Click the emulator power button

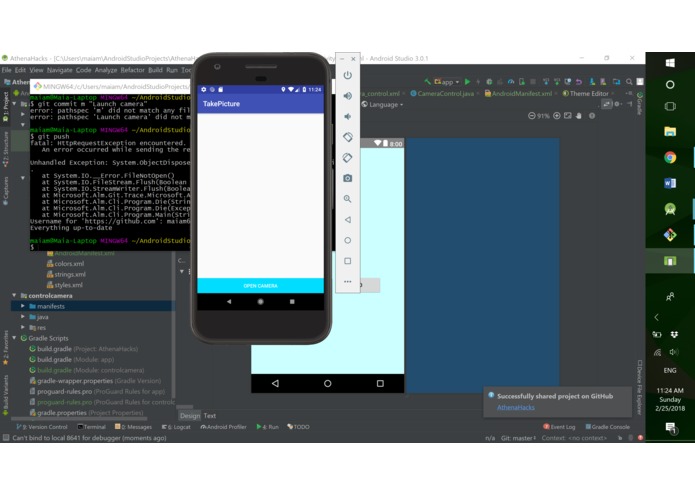click(348, 75)
